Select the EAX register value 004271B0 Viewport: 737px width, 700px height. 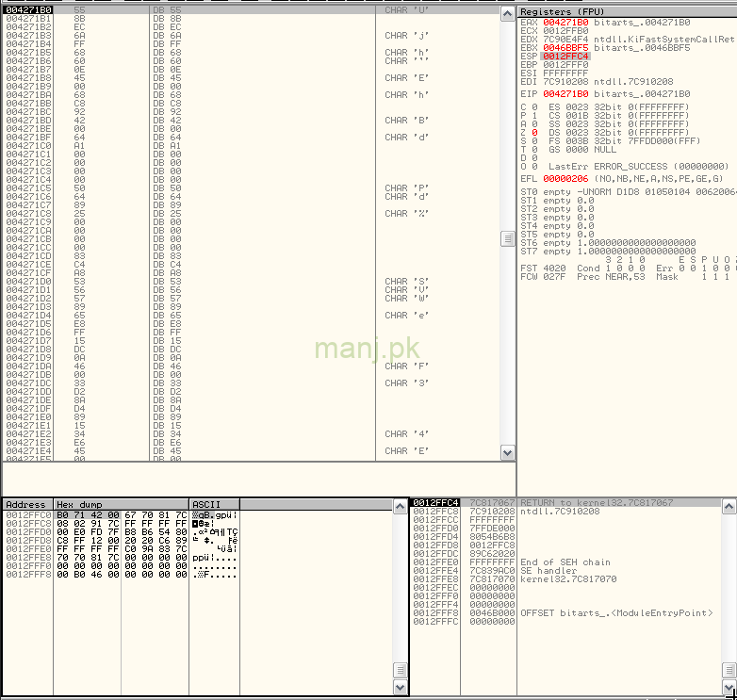pyautogui.click(x=564, y=22)
